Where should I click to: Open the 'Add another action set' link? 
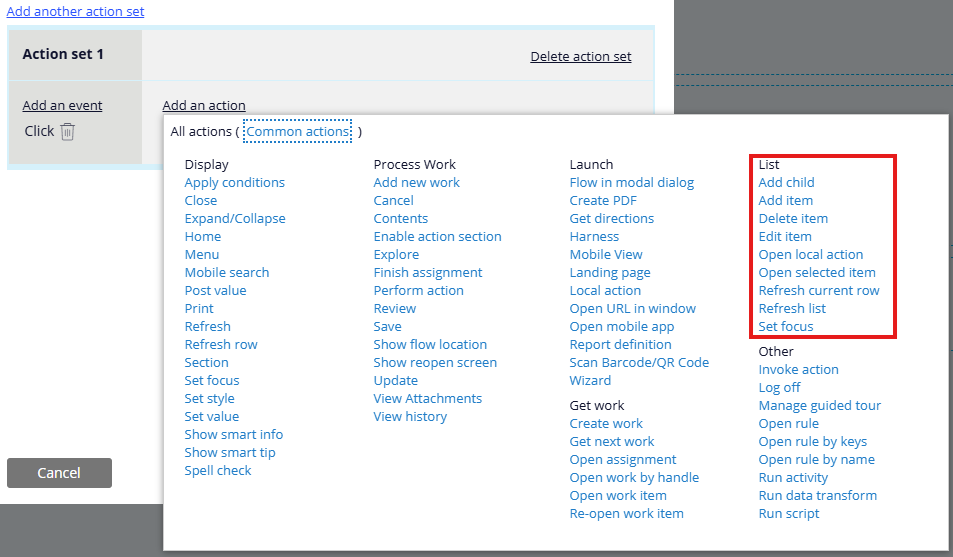tap(75, 11)
